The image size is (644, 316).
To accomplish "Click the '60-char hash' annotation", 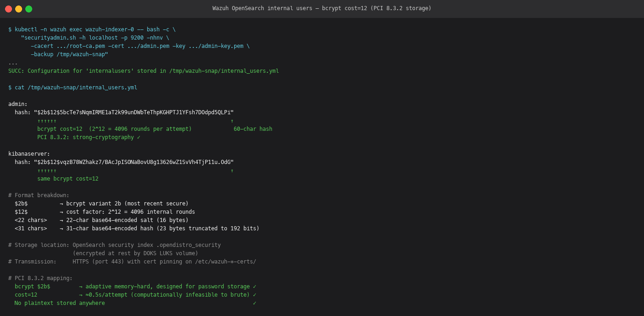I will pos(253,129).
